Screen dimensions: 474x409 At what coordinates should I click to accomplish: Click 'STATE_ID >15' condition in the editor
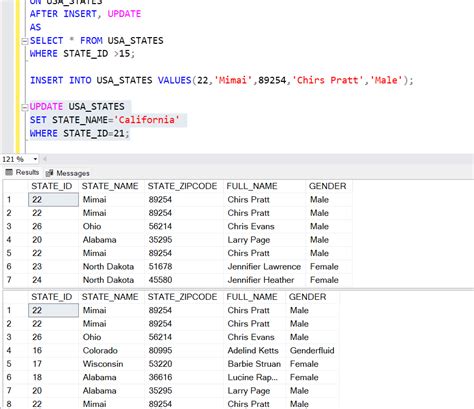point(97,54)
